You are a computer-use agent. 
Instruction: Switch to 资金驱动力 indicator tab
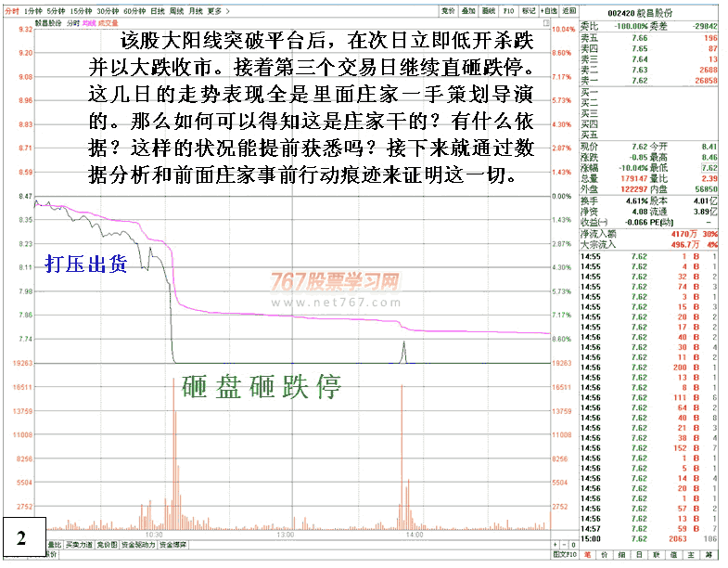point(138,545)
